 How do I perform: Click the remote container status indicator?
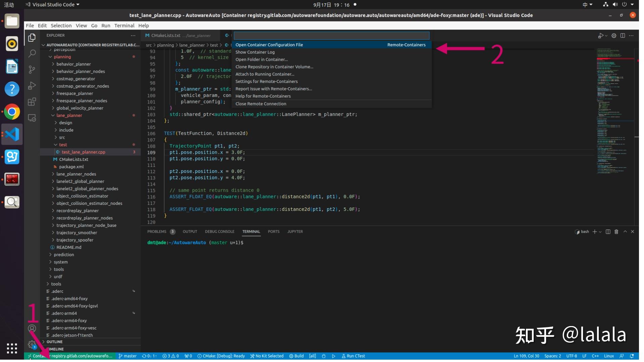pos(70,359)
